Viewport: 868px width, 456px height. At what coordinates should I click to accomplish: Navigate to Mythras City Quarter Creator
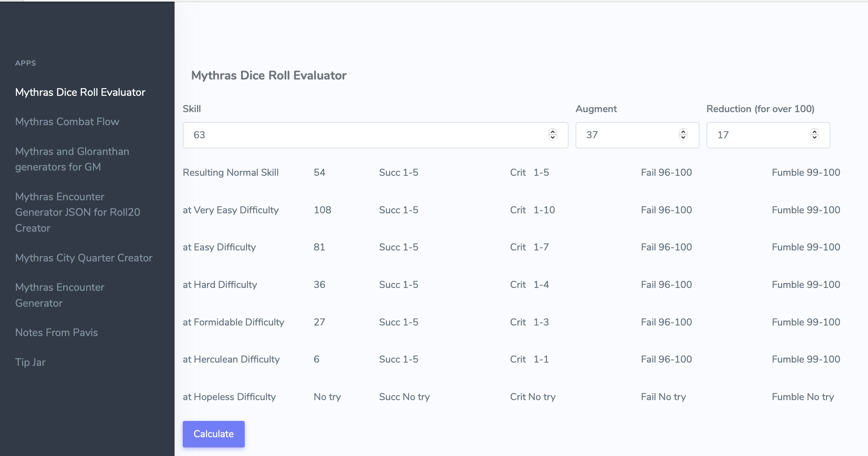pos(84,258)
